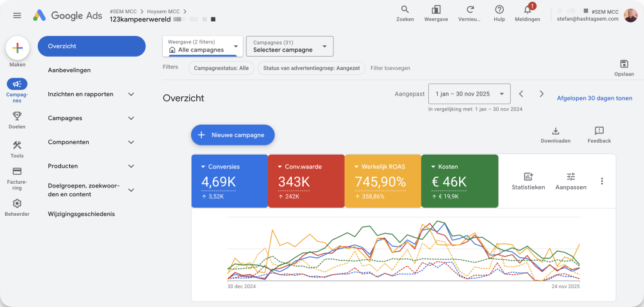The height and width of the screenshot is (307, 644).
Task: Open the Selecteer campagne dropdown
Action: coord(289,46)
